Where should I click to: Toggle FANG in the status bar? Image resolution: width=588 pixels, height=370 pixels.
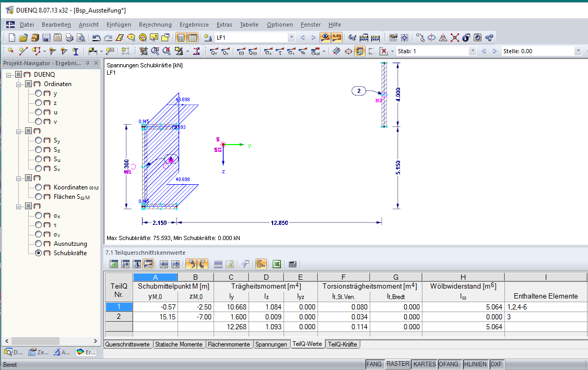(x=374, y=364)
